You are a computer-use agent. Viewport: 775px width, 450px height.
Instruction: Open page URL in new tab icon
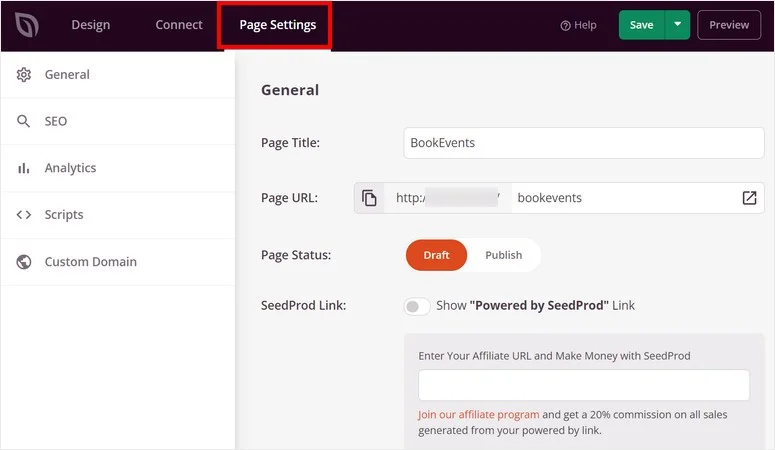pyautogui.click(x=749, y=198)
